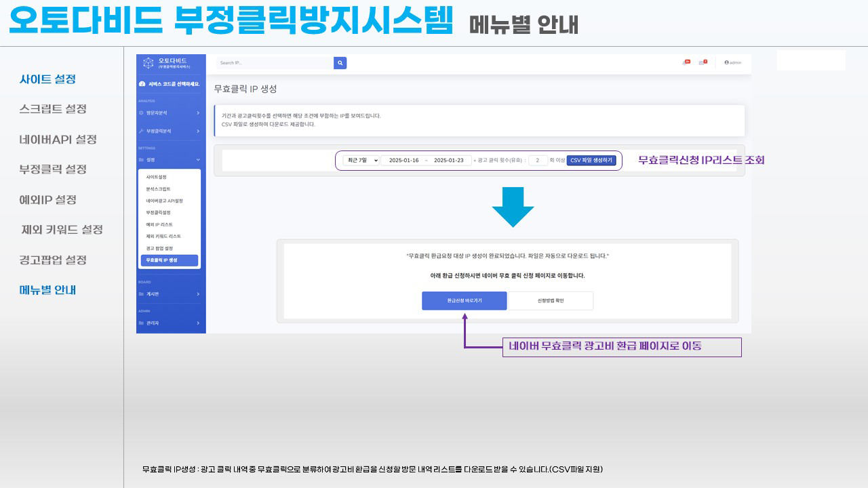Click the 신청방법 확인 button

click(551, 300)
